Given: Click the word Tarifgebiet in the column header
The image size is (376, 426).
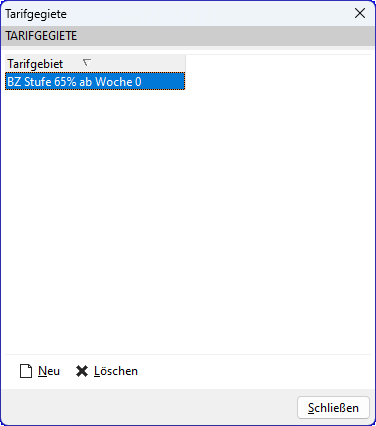Looking at the screenshot, I should tap(35, 64).
